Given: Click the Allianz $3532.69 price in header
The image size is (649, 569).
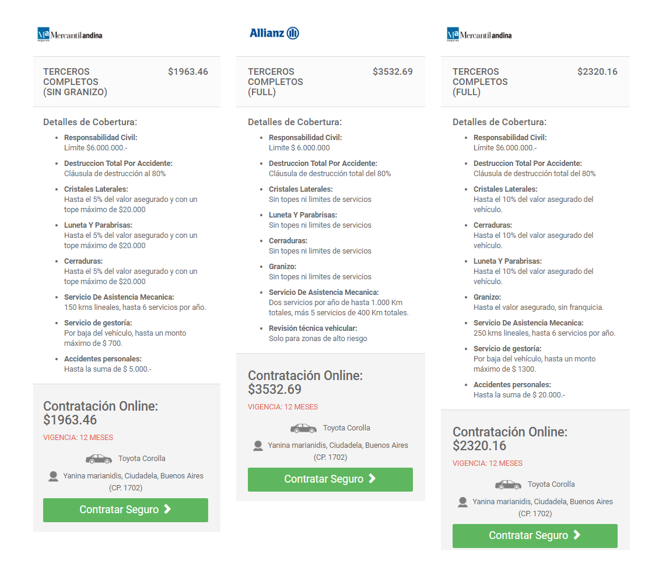Looking at the screenshot, I should tap(392, 72).
